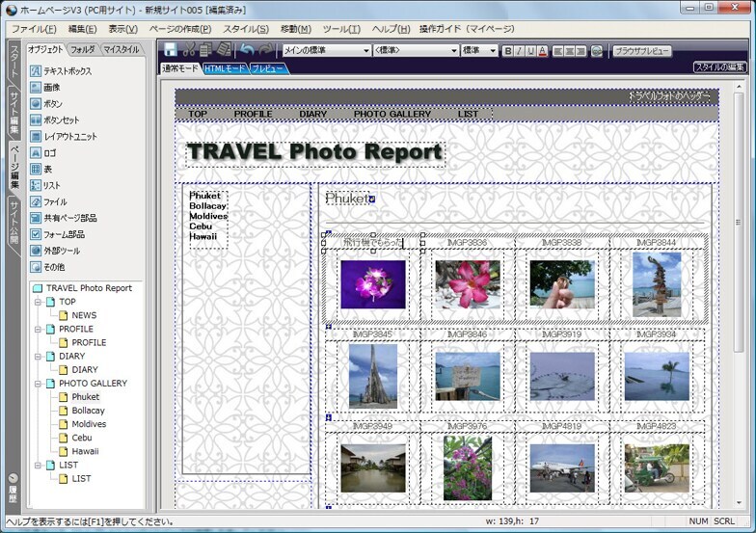Select ロゴ logo object
Screen dimensions: 756x533
pyautogui.click(x=36, y=152)
